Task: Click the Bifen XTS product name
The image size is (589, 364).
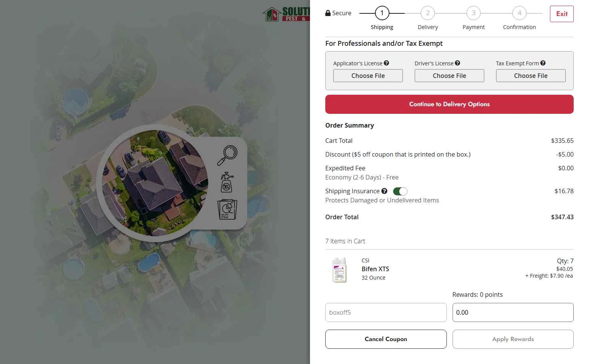Action: coord(375,269)
